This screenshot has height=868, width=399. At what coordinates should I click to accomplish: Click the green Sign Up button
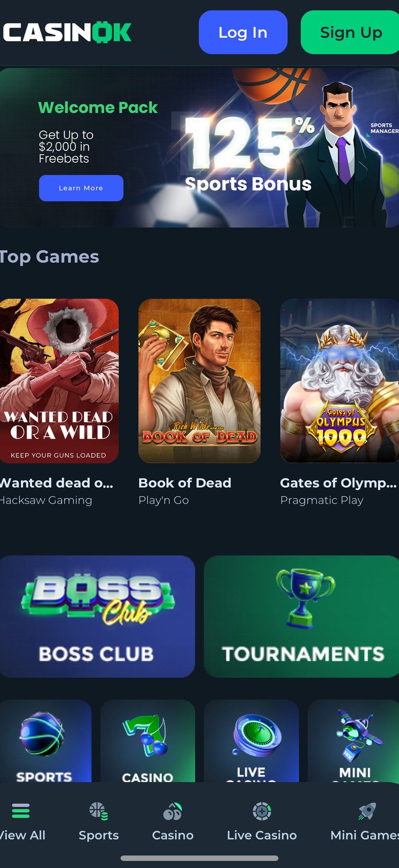point(350,32)
